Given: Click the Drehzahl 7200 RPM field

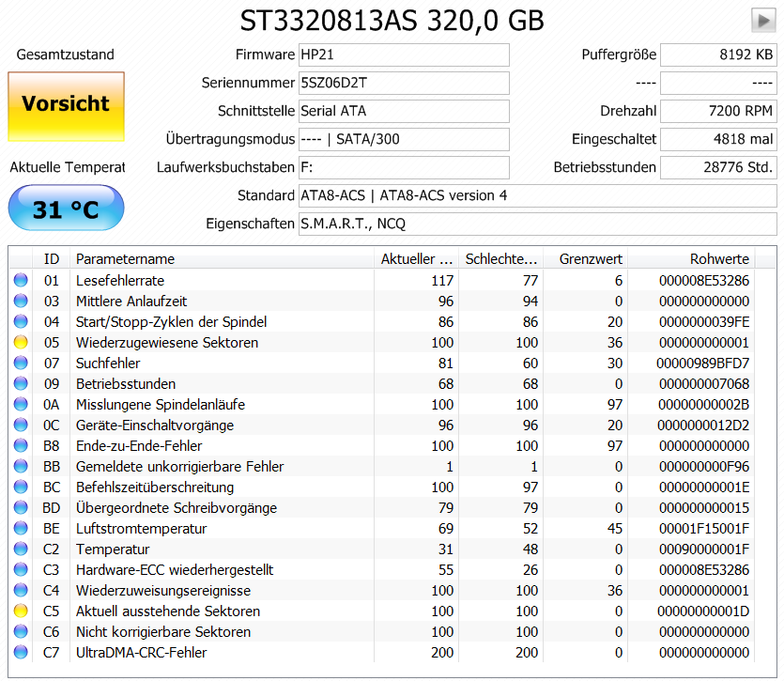Looking at the screenshot, I should tap(718, 111).
